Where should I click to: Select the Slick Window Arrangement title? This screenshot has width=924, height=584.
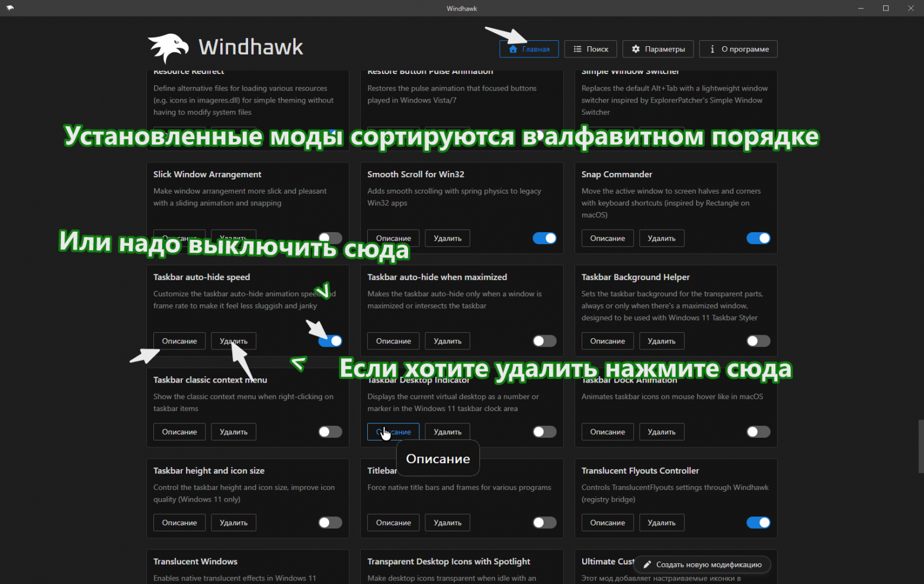coord(207,174)
